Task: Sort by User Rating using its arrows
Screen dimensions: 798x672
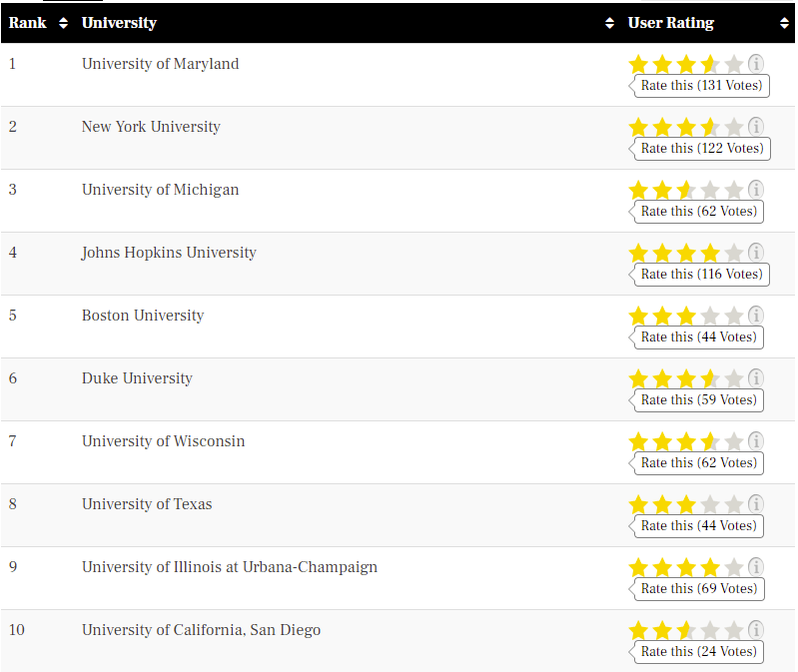Action: coord(784,23)
